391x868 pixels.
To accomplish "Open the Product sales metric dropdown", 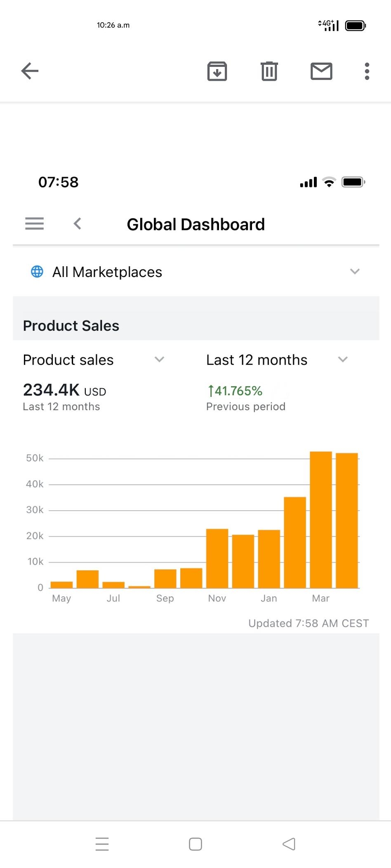I will 159,359.
